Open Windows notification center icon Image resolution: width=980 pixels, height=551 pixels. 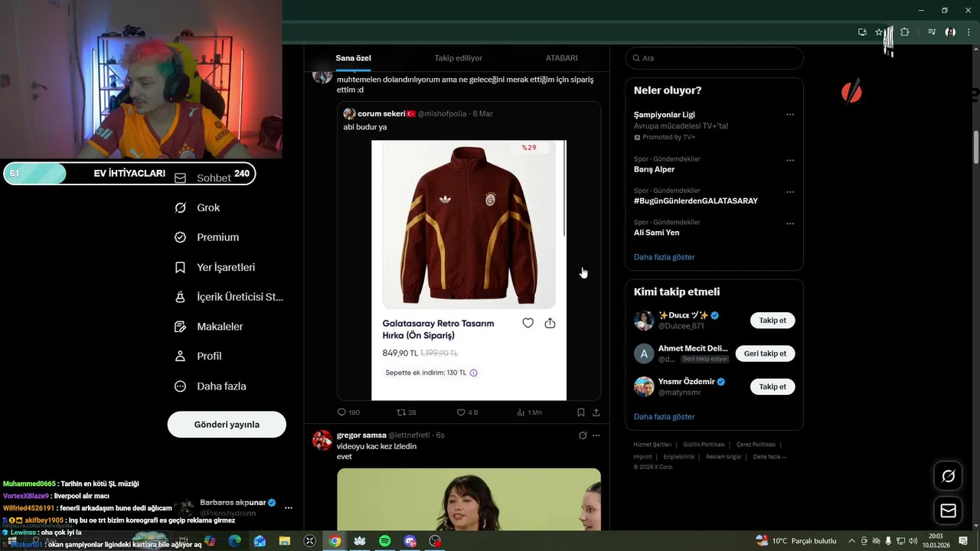pos(963,541)
